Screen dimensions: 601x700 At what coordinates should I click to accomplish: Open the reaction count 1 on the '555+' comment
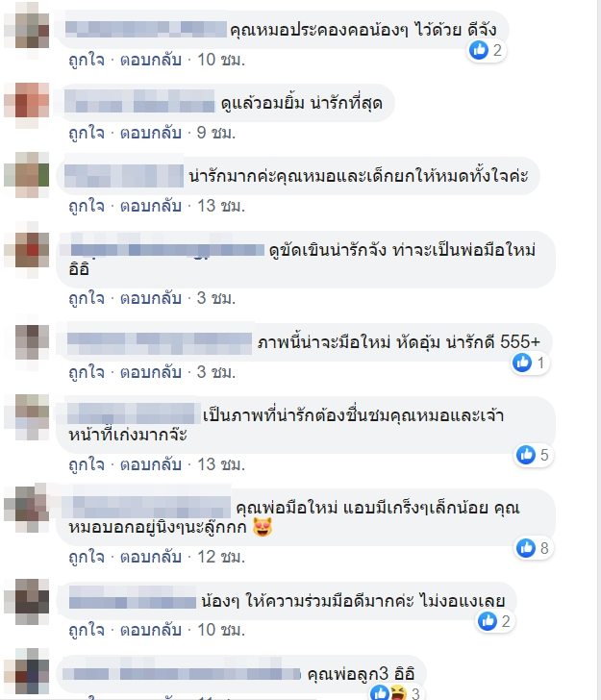(530, 362)
